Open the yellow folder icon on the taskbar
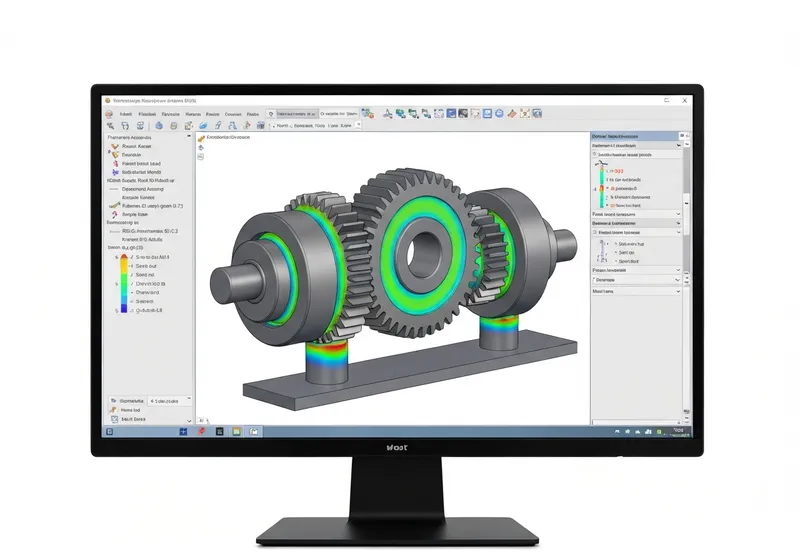The image size is (800, 560). pos(236,432)
